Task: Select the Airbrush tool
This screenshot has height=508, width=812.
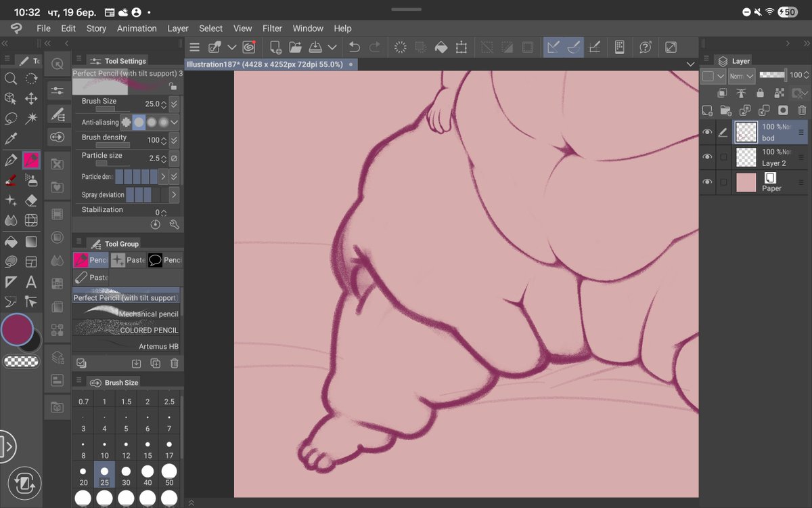Action: (x=31, y=180)
